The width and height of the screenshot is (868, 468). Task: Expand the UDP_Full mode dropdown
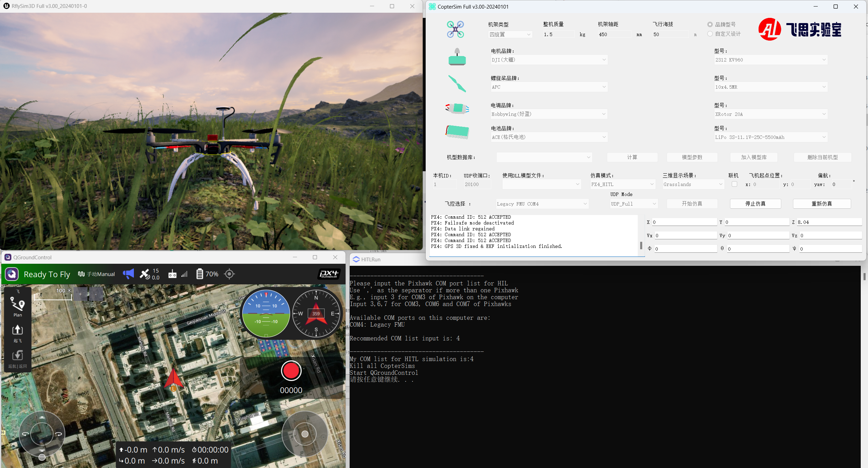[634, 204]
